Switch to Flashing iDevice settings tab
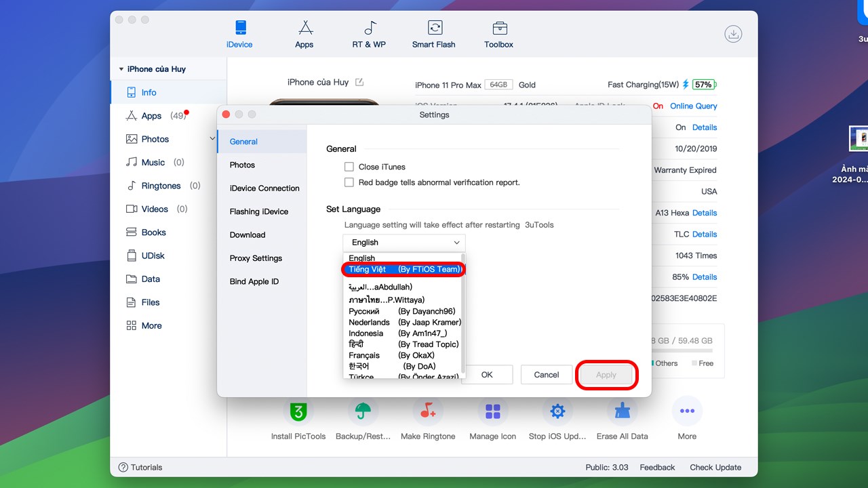The image size is (868, 488). tap(262, 211)
